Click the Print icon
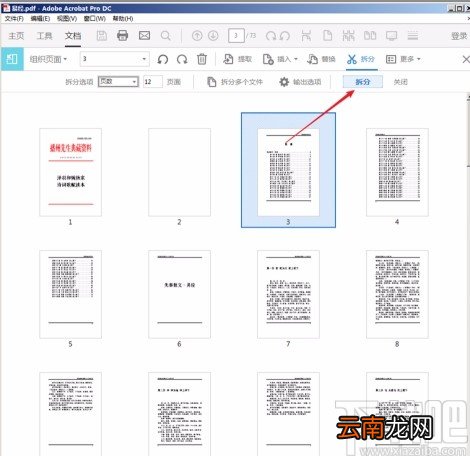 123,35
